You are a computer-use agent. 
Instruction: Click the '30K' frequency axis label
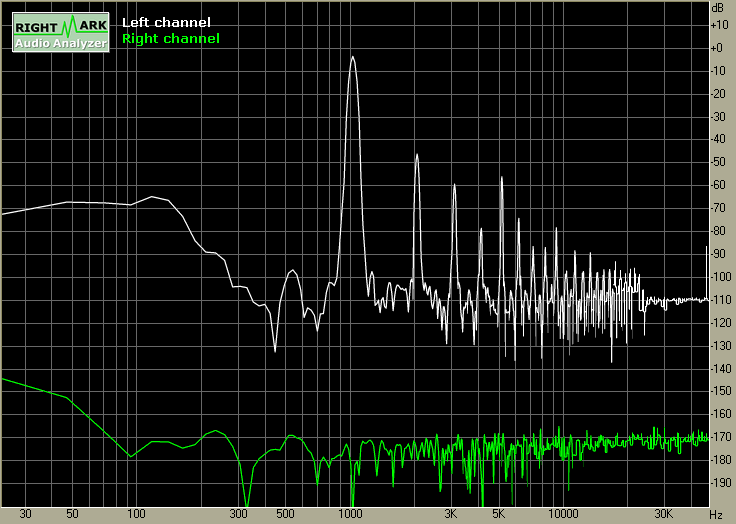(664, 514)
